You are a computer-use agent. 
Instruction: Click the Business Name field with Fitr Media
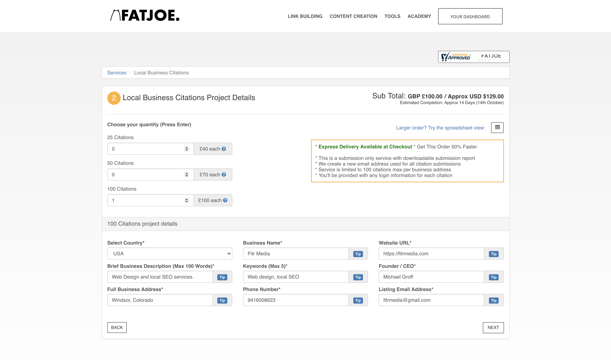pyautogui.click(x=295, y=253)
